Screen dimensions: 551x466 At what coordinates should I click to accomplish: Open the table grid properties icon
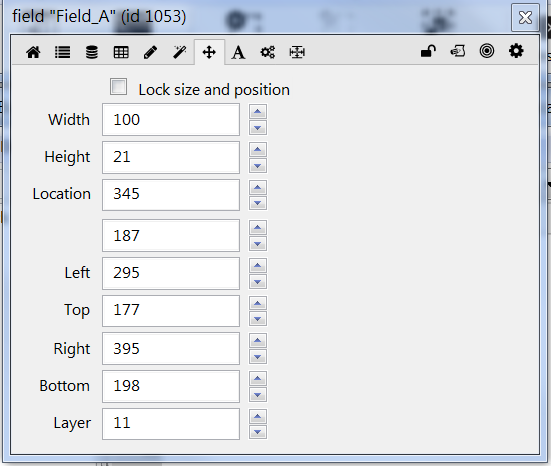click(121, 52)
